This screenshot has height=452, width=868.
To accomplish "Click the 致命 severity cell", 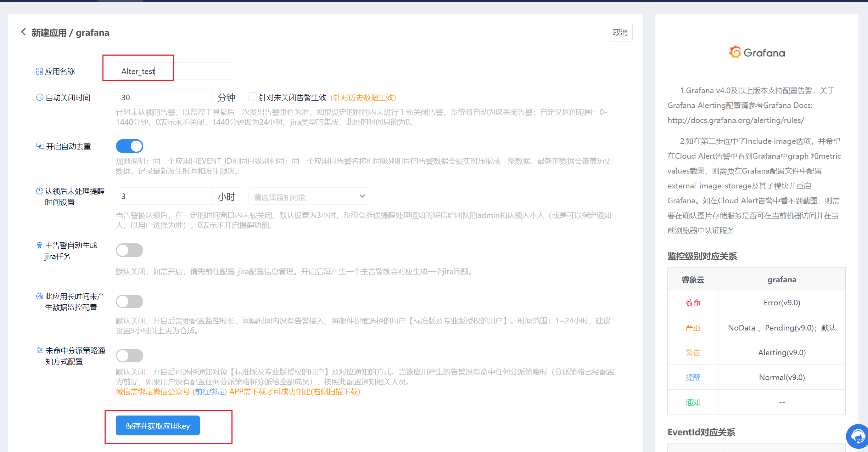I will 693,303.
